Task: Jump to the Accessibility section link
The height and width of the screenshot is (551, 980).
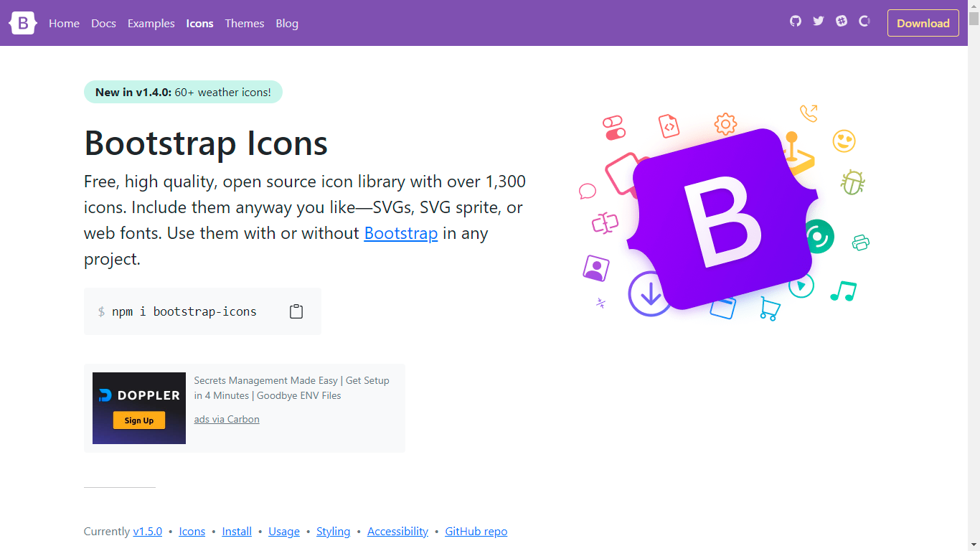Action: click(x=397, y=532)
